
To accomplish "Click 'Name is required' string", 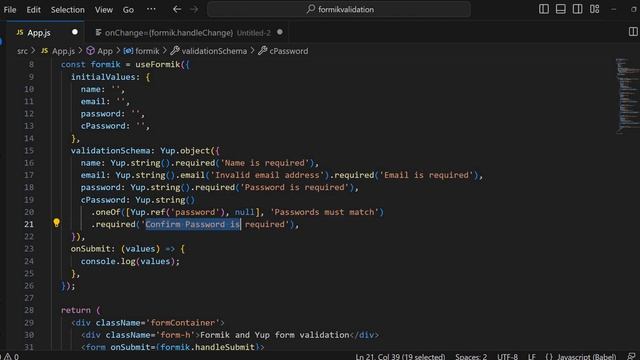I will 264,163.
